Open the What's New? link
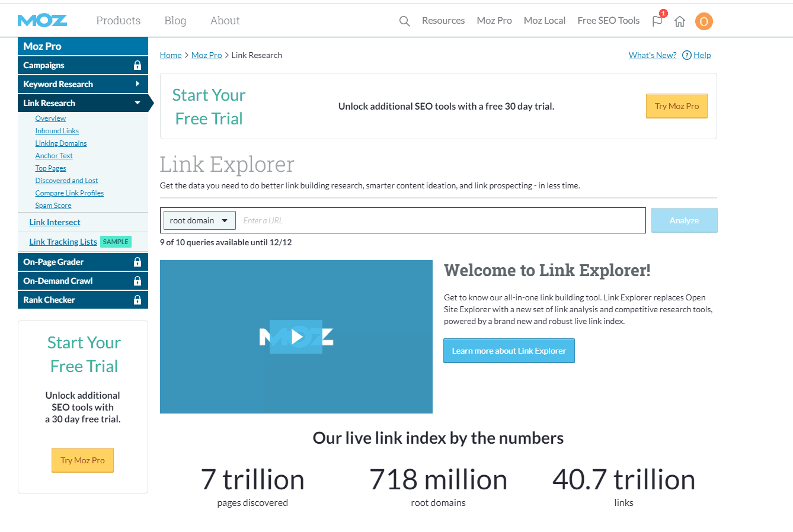Image resolution: width=793 pixels, height=532 pixels. coord(652,55)
